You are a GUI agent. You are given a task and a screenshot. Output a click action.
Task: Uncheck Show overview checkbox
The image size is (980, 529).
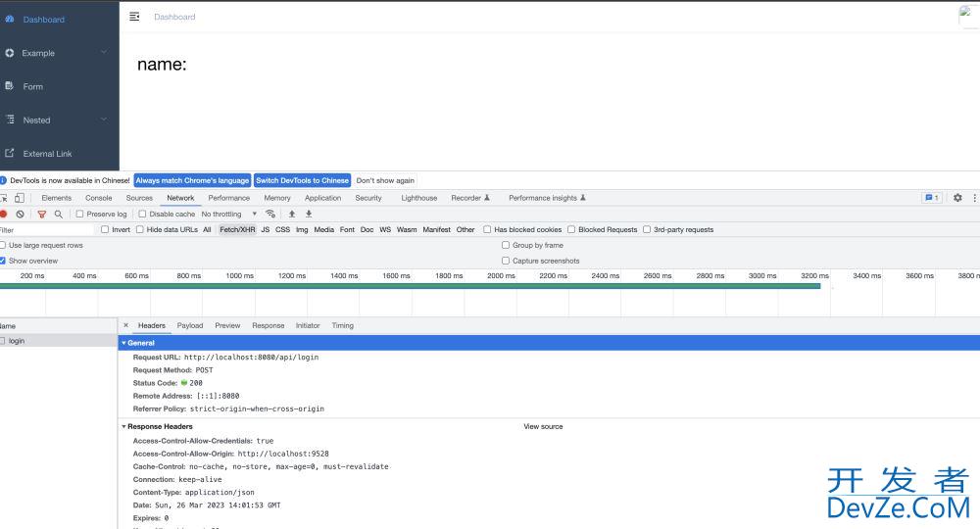point(3,261)
